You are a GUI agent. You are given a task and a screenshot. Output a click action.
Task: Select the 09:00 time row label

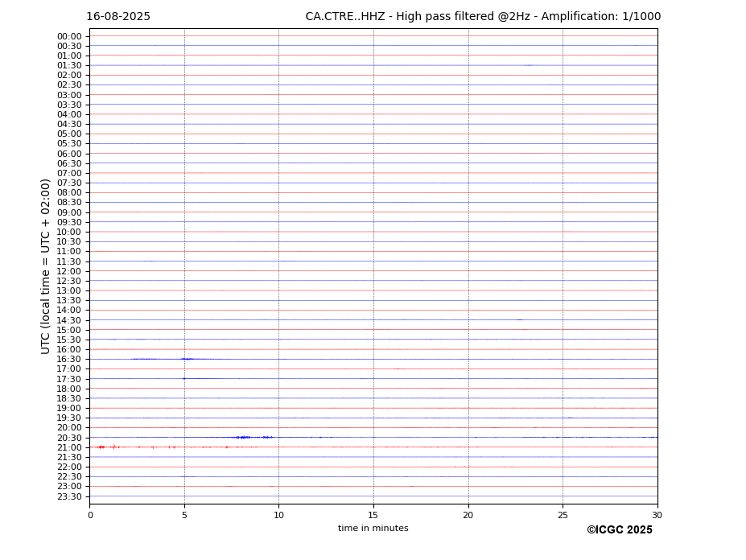(69, 212)
